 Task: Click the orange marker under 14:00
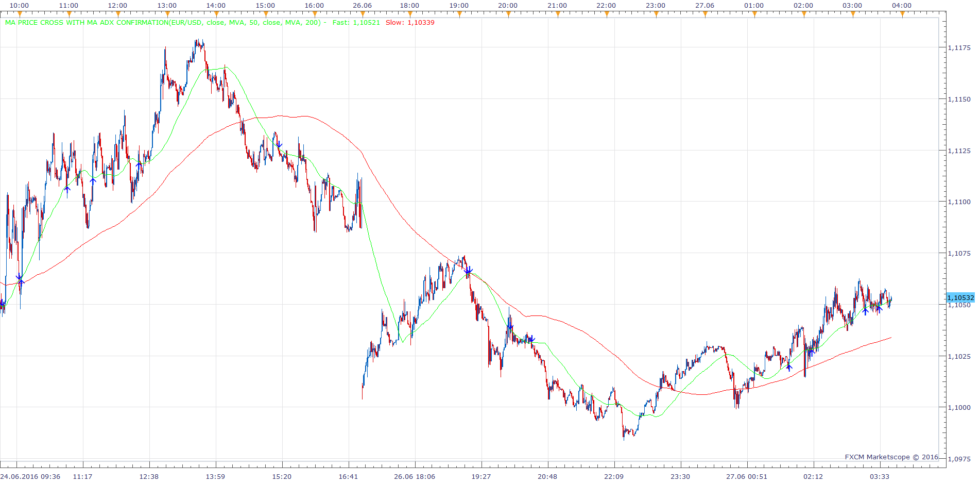click(x=216, y=14)
